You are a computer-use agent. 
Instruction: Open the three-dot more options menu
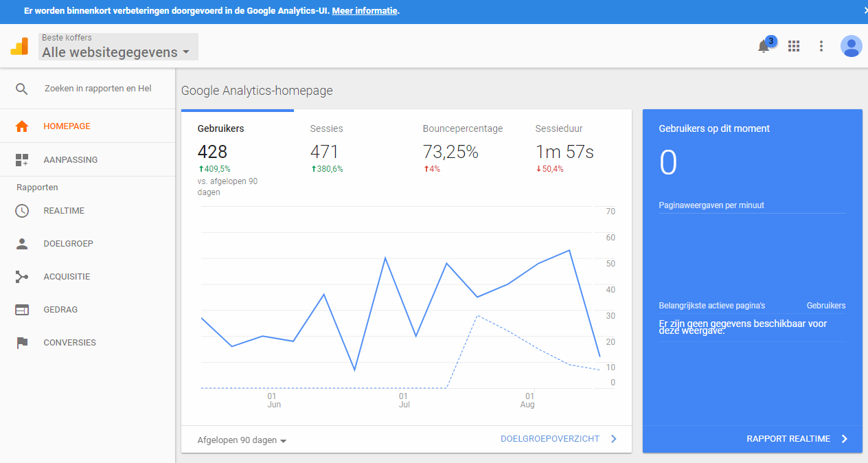(821, 46)
